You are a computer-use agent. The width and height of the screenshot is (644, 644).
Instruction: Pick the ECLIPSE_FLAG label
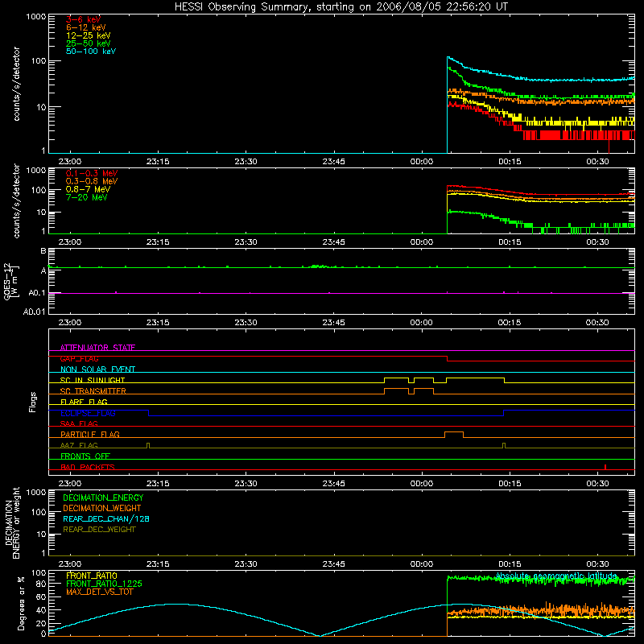click(88, 413)
